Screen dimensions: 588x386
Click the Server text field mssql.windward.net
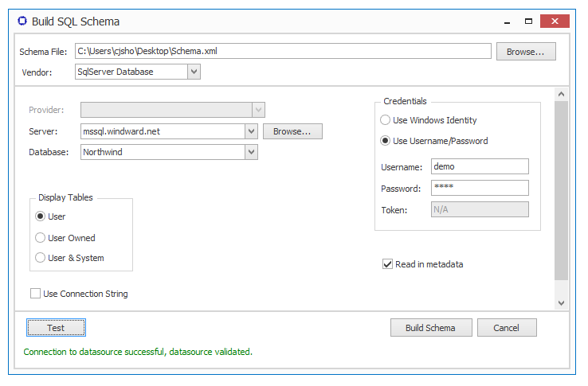163,131
